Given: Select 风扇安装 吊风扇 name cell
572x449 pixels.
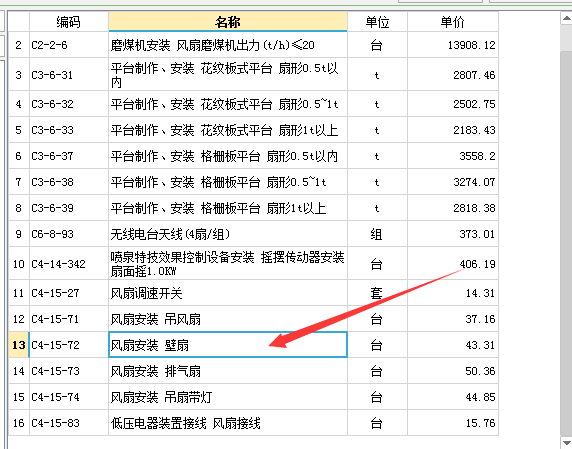Looking at the screenshot, I should click(228, 319).
